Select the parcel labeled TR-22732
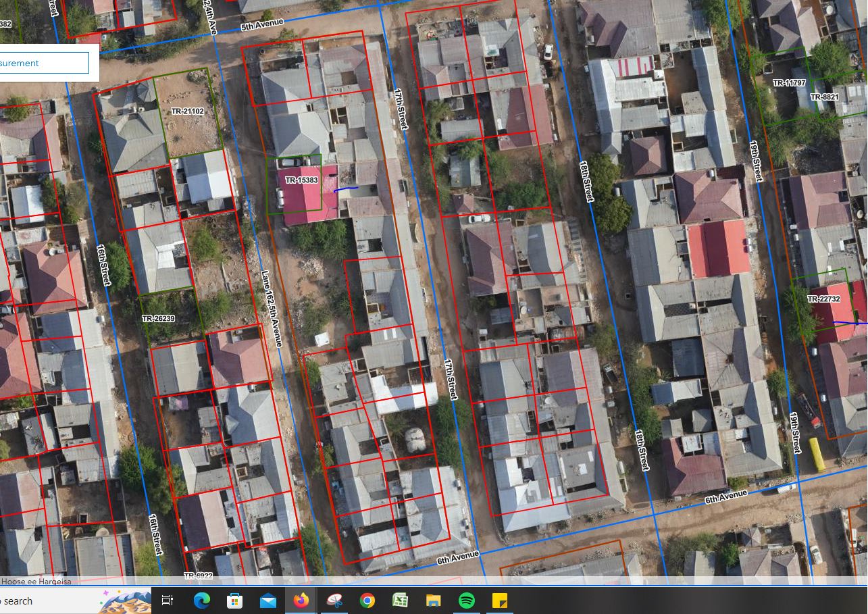 823,299
